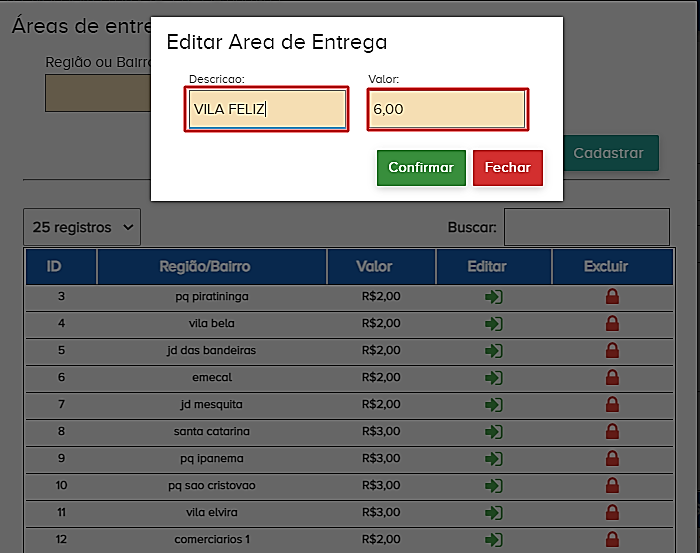The image size is (700, 553).
Task: Click edit icon for santa catarina row
Action: pyautogui.click(x=493, y=432)
